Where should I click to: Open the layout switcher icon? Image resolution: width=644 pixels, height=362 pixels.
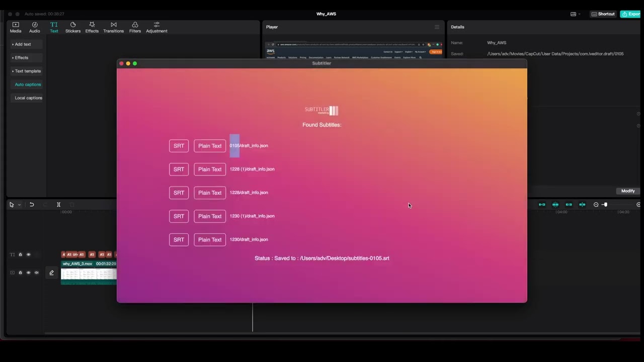click(573, 14)
